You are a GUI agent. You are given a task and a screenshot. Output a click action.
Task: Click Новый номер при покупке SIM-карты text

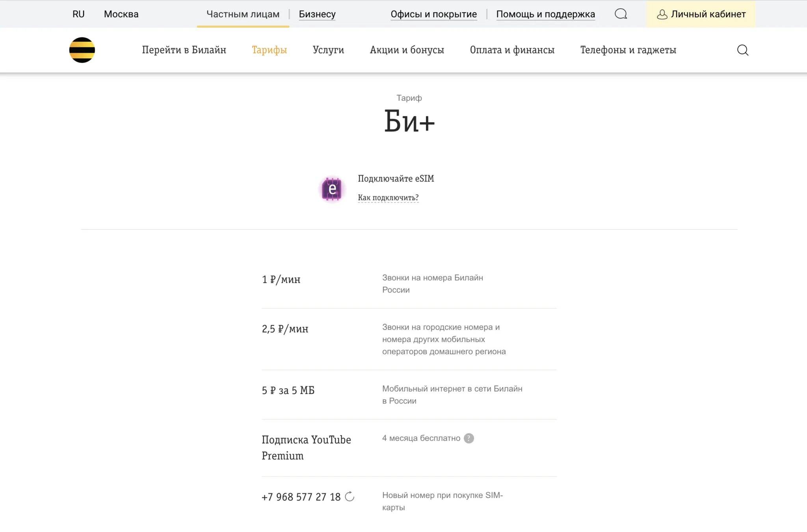442,501
